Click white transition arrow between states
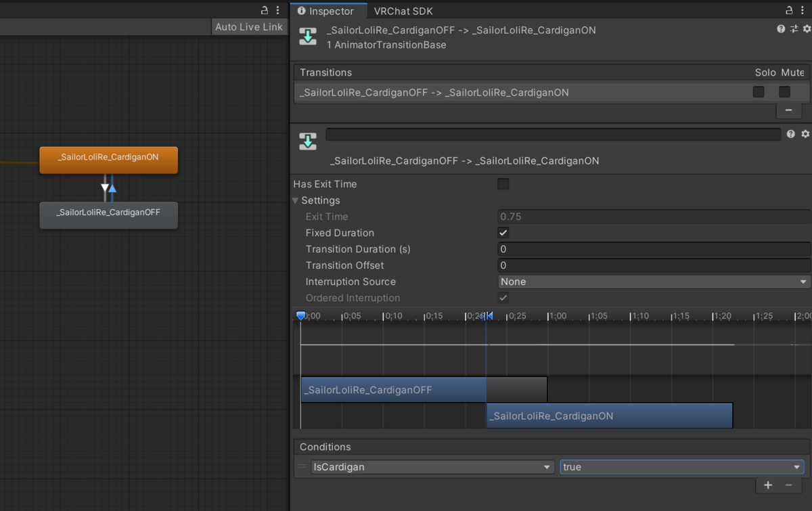This screenshot has height=511, width=812. point(105,187)
